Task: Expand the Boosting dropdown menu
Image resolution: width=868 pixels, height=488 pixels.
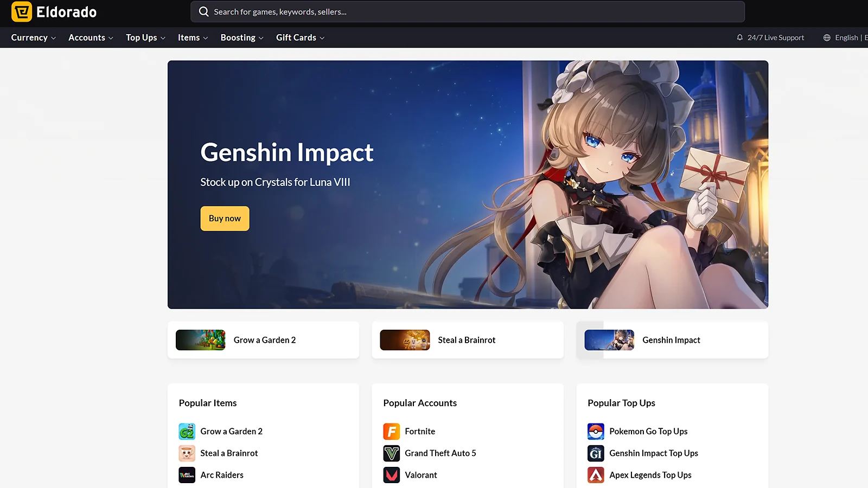Action: point(242,37)
